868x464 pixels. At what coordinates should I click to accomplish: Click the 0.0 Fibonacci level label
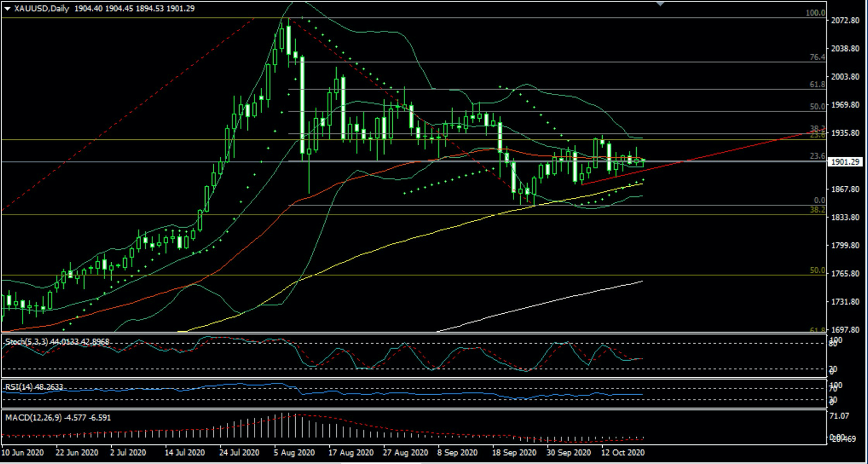[x=820, y=201]
